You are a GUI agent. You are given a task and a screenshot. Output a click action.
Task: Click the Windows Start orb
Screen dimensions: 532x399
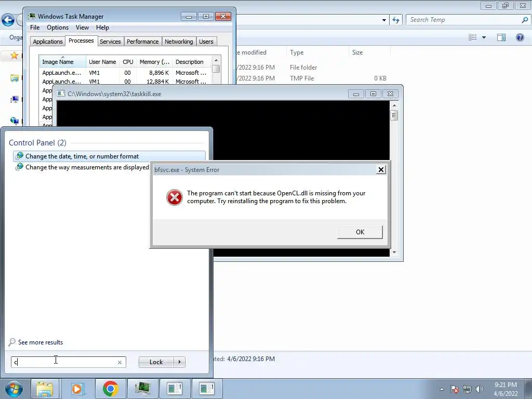14,389
